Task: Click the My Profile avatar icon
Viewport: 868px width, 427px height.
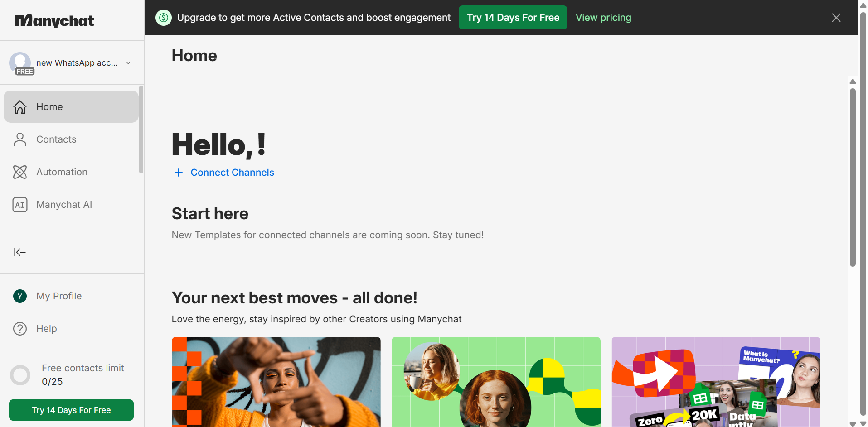Action: (x=20, y=296)
